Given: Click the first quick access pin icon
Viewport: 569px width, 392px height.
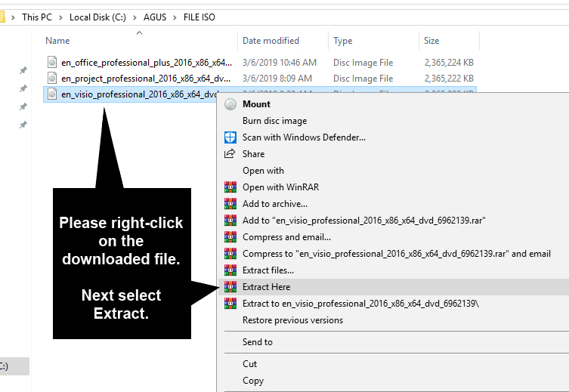Looking at the screenshot, I should [23, 70].
